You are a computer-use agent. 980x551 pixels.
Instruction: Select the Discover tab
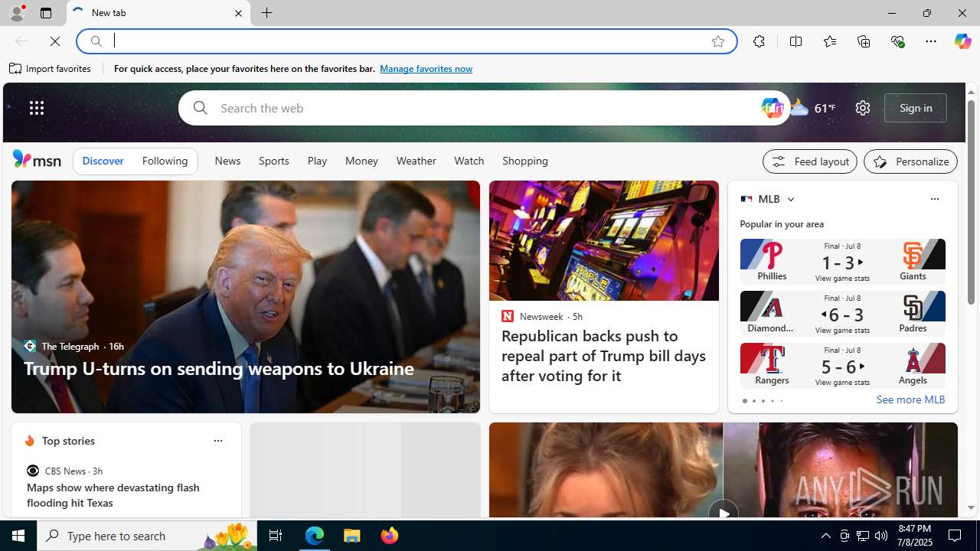pyautogui.click(x=103, y=161)
